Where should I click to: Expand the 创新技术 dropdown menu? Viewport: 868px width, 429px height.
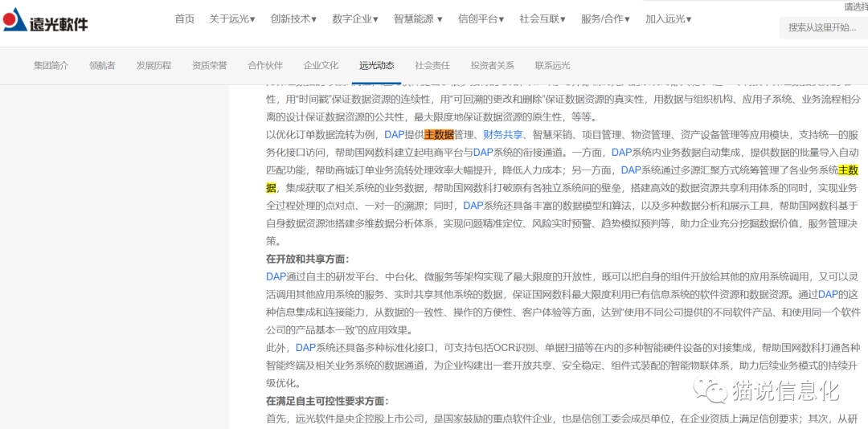[x=293, y=19]
